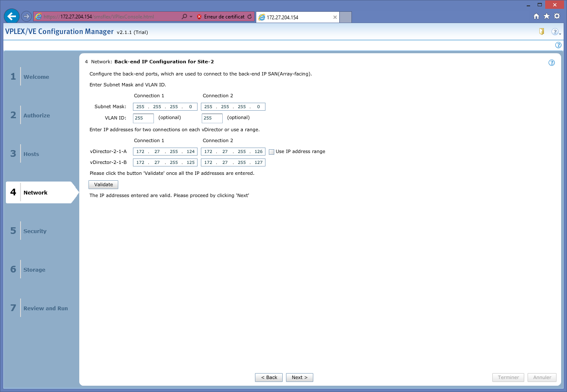567x392 pixels.
Task: Go to the Security step in sidebar
Action: click(35, 231)
